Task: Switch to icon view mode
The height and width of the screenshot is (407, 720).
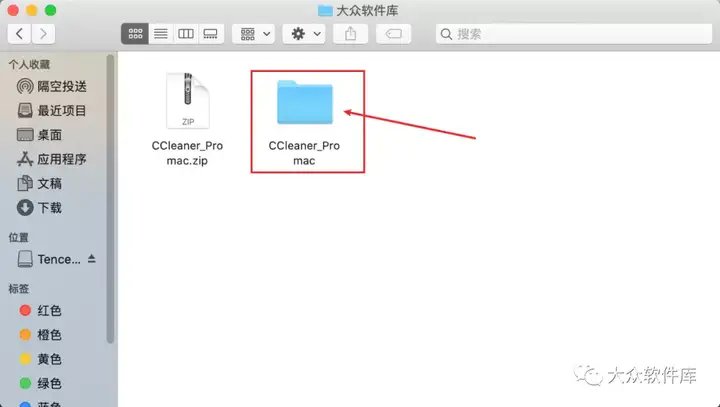Action: (x=135, y=34)
